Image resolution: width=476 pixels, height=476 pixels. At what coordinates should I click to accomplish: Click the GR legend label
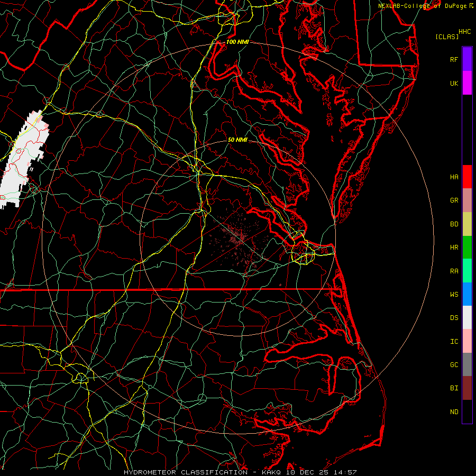tap(454, 200)
